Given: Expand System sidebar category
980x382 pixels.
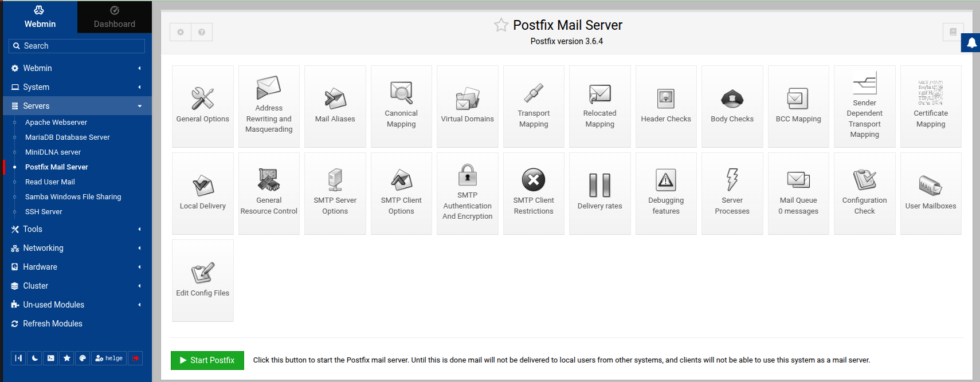Looking at the screenshot, I should (x=77, y=87).
